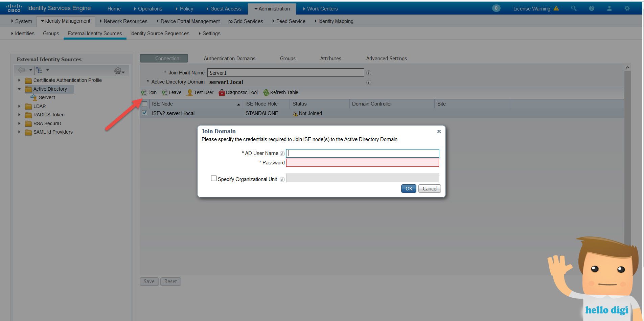Open the Administration menu
The width and height of the screenshot is (644, 321).
[x=272, y=9]
